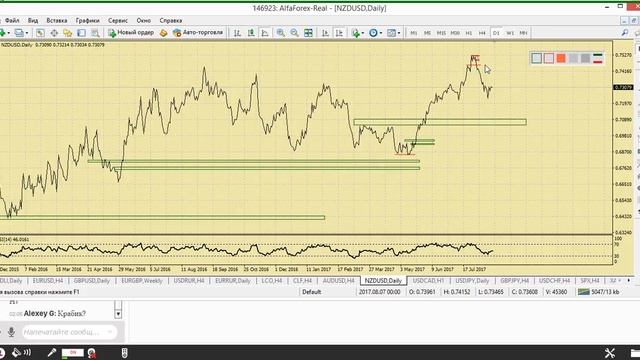Tile windows with the grid icon

click(x=308, y=33)
